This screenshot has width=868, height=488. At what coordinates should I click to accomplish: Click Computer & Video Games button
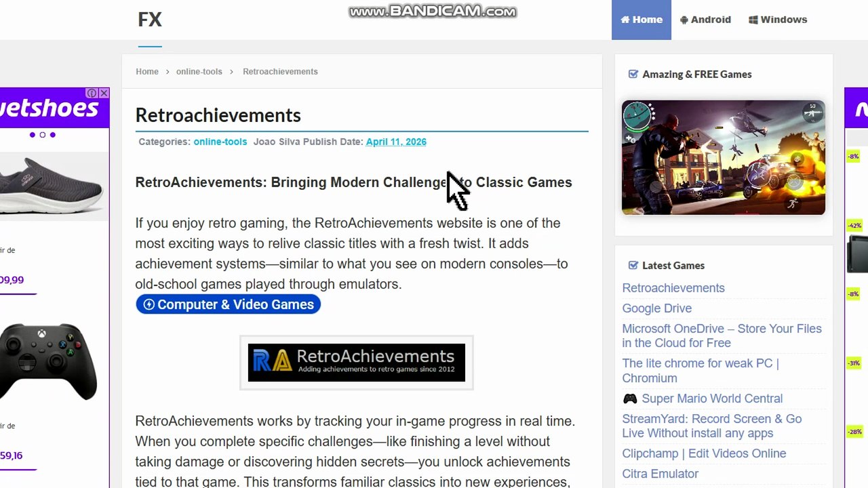click(x=228, y=304)
